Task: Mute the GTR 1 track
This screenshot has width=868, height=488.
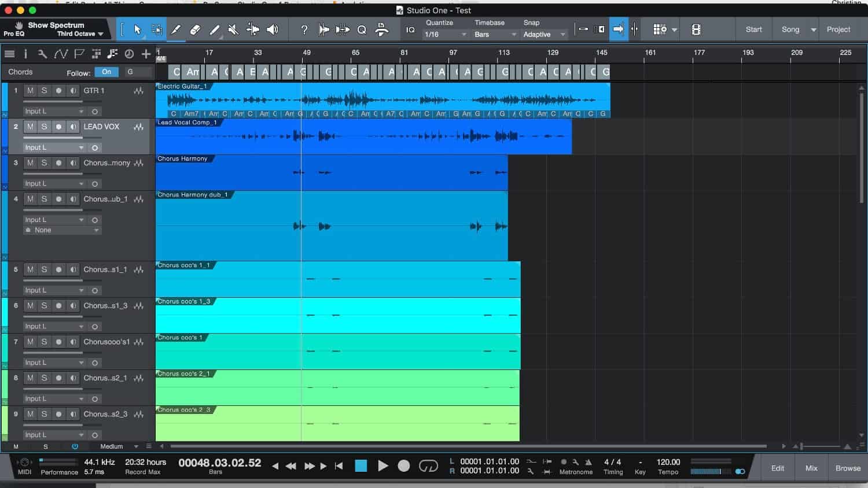Action: click(30, 91)
